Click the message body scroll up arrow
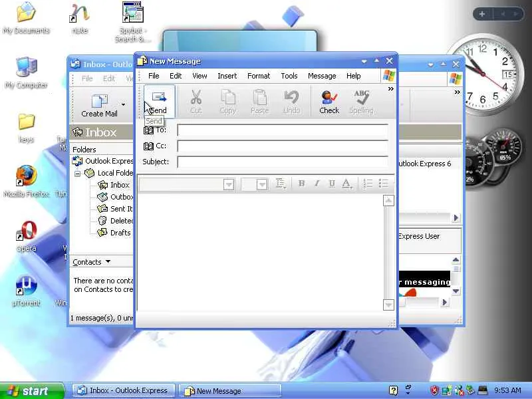This screenshot has width=532, height=399. (388, 201)
